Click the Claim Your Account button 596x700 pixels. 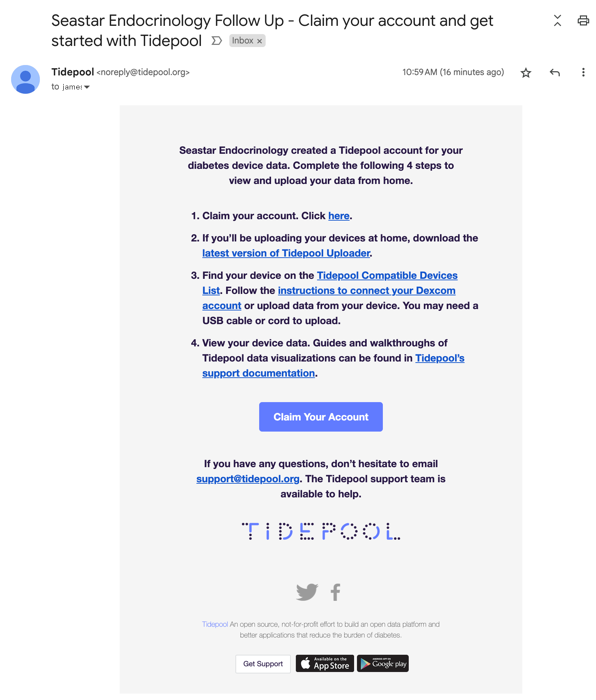[321, 417]
